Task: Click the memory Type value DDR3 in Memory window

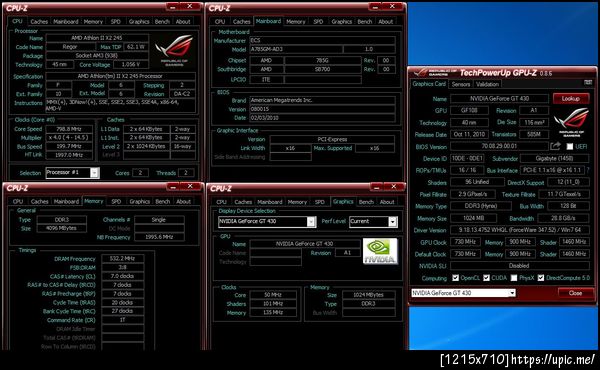Action: click(x=62, y=220)
